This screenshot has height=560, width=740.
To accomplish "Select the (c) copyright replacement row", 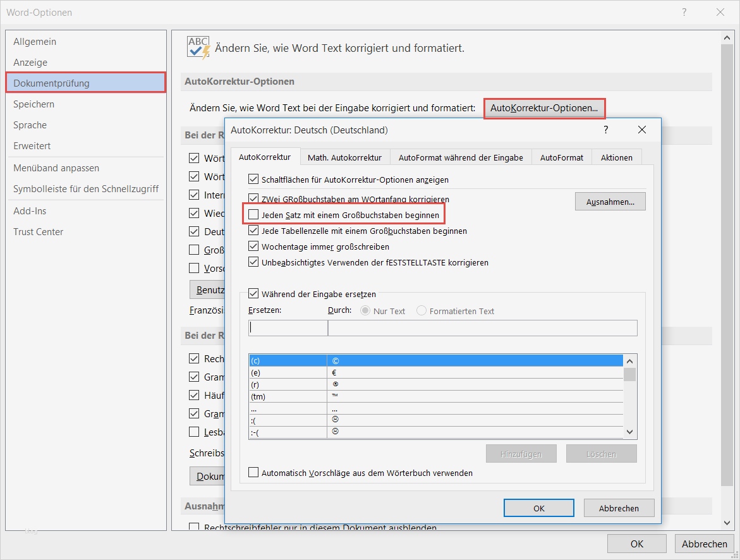I will coord(436,361).
